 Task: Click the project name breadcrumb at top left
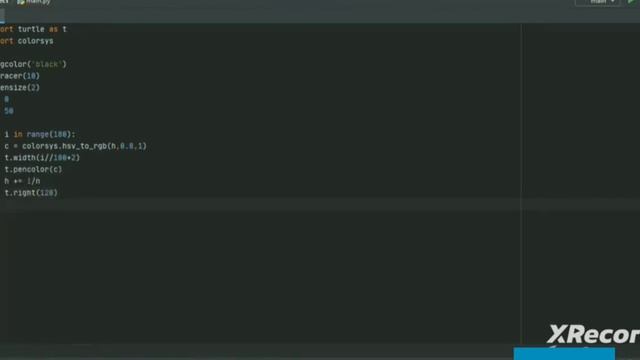click(x=4, y=2)
